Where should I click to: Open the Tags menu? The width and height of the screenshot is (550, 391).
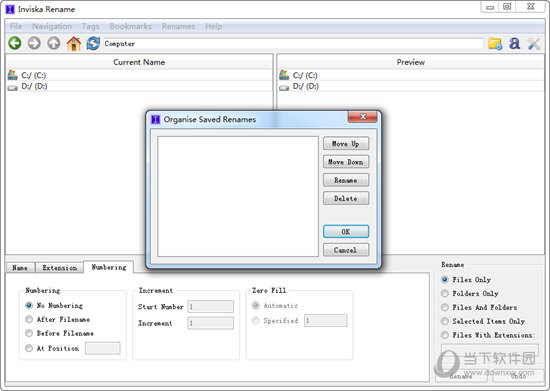(90, 26)
